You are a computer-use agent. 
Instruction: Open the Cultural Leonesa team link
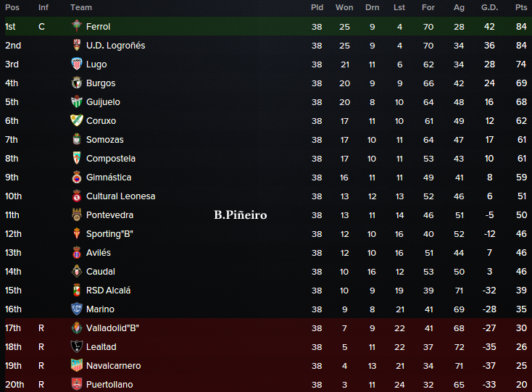121,196
